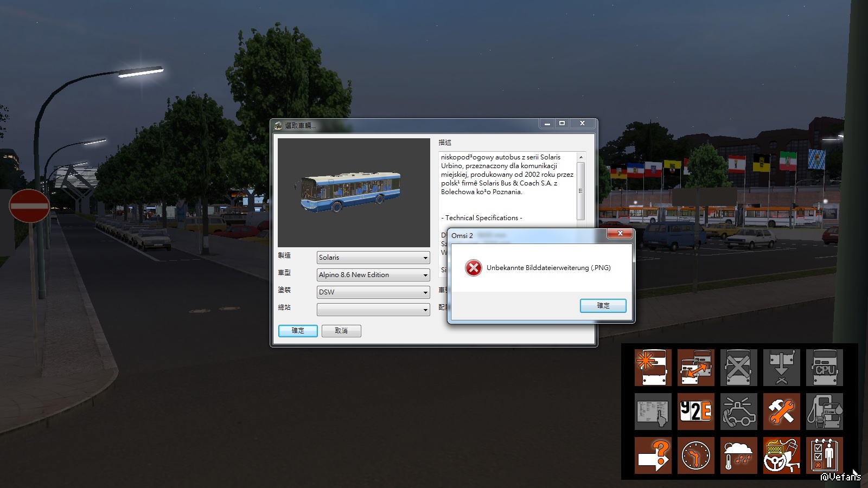Select the delete bus icon with X

739,368
